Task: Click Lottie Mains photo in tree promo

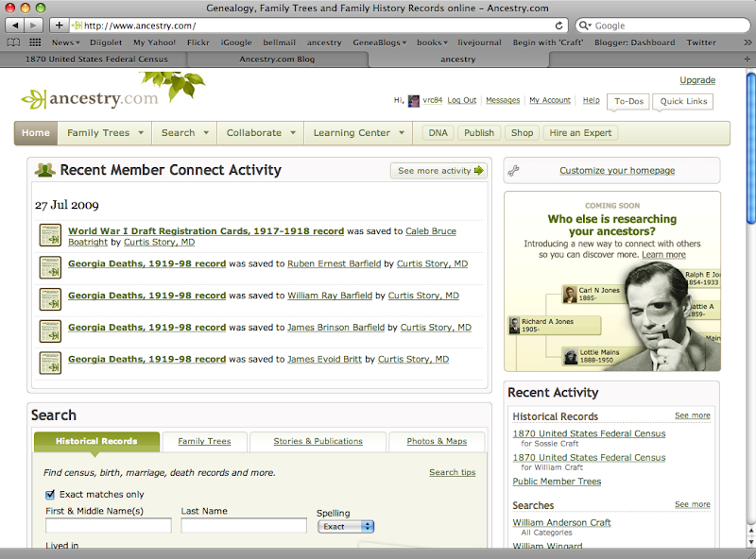Action: tap(571, 357)
